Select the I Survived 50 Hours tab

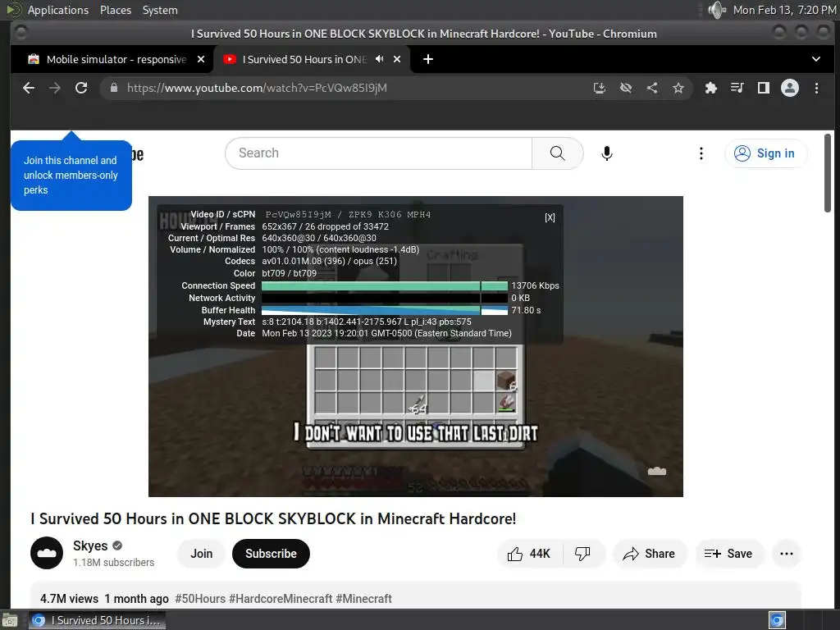coord(312,59)
